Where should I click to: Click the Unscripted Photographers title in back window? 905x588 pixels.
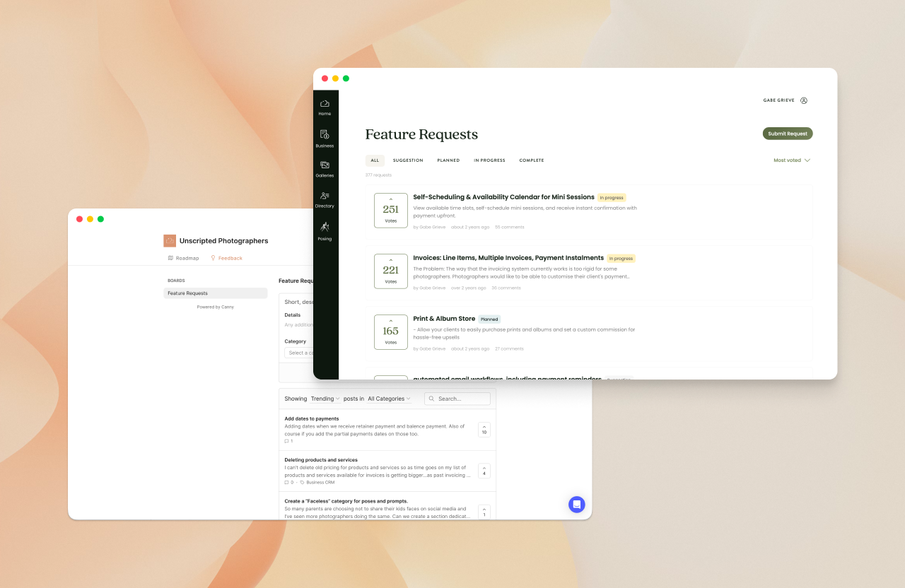click(223, 241)
